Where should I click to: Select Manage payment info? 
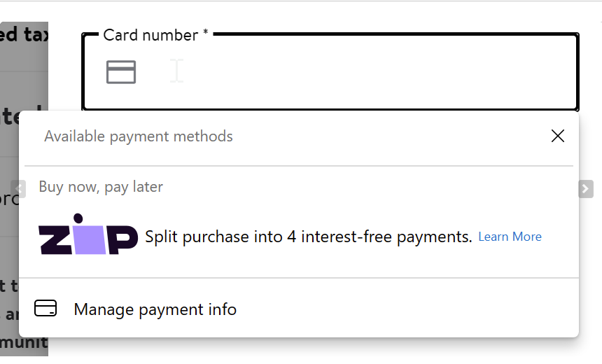(155, 309)
